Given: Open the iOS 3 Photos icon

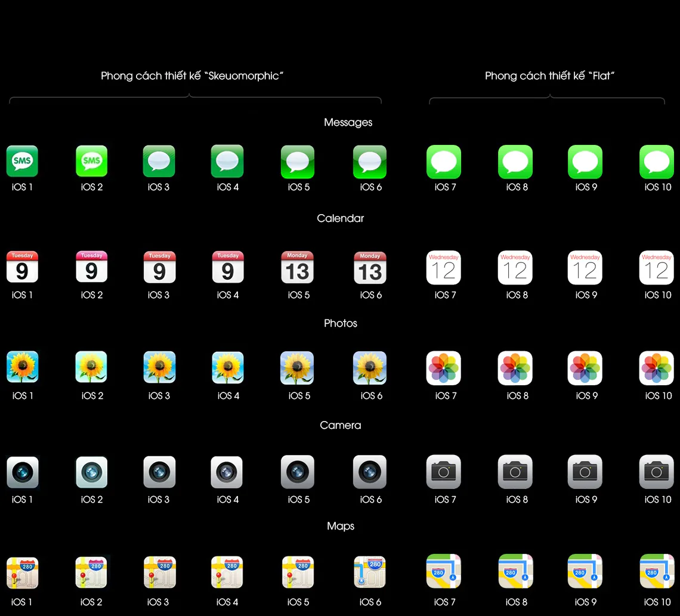Looking at the screenshot, I should (x=160, y=367).
